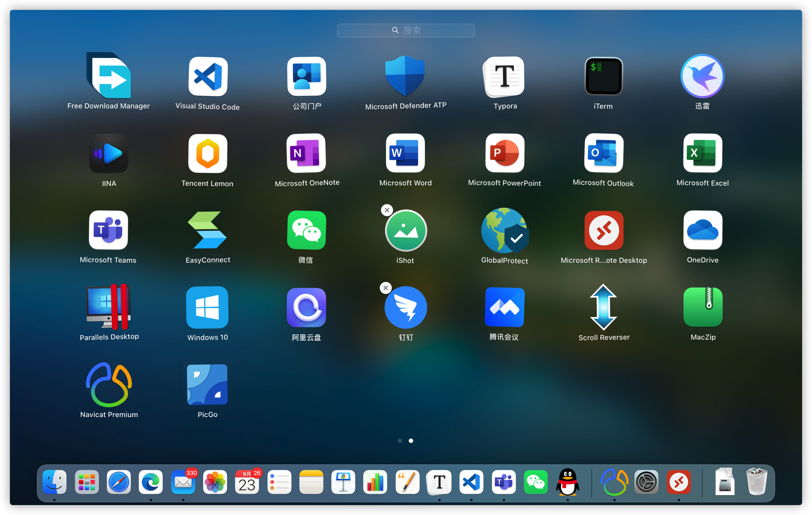Open Typora from the Dock
812x515 pixels.
click(439, 482)
